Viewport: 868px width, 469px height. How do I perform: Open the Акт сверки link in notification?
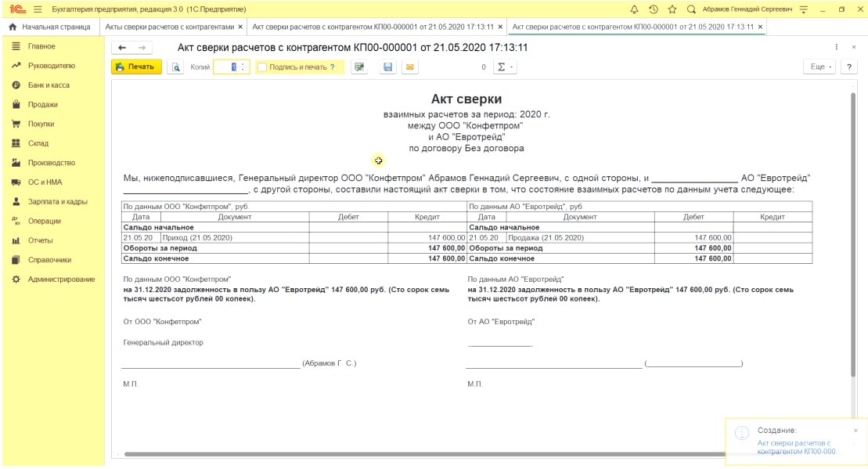(796, 447)
